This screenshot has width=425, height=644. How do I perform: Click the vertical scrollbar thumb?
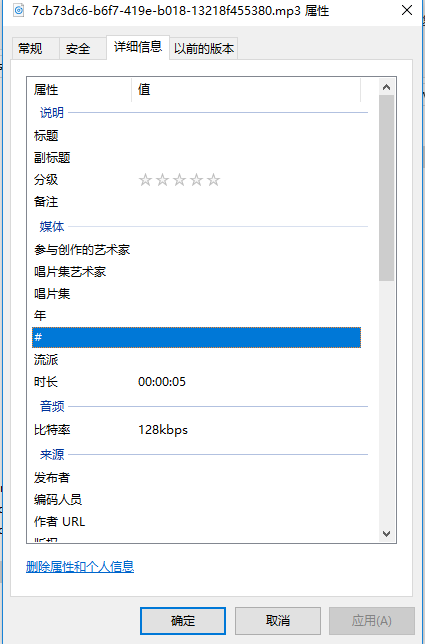click(x=386, y=188)
